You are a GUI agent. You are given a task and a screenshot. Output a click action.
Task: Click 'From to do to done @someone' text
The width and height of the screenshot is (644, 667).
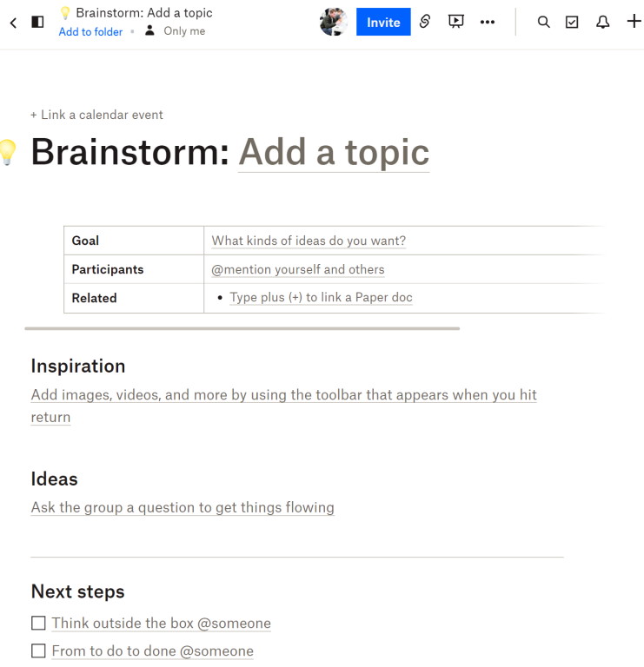pyautogui.click(x=152, y=651)
